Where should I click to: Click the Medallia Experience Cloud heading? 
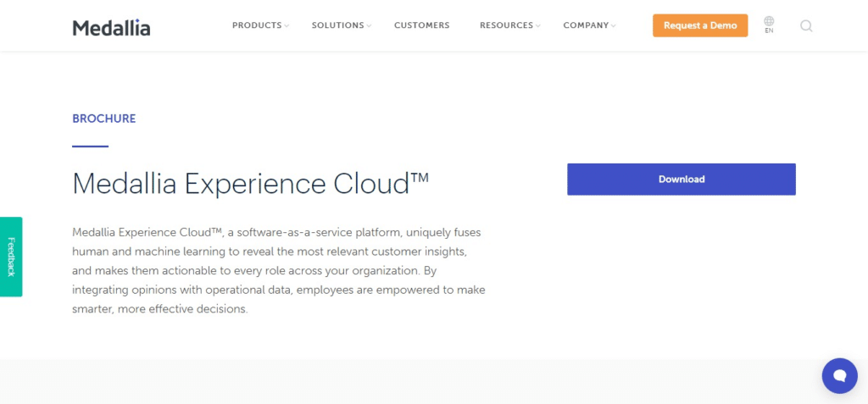click(251, 183)
